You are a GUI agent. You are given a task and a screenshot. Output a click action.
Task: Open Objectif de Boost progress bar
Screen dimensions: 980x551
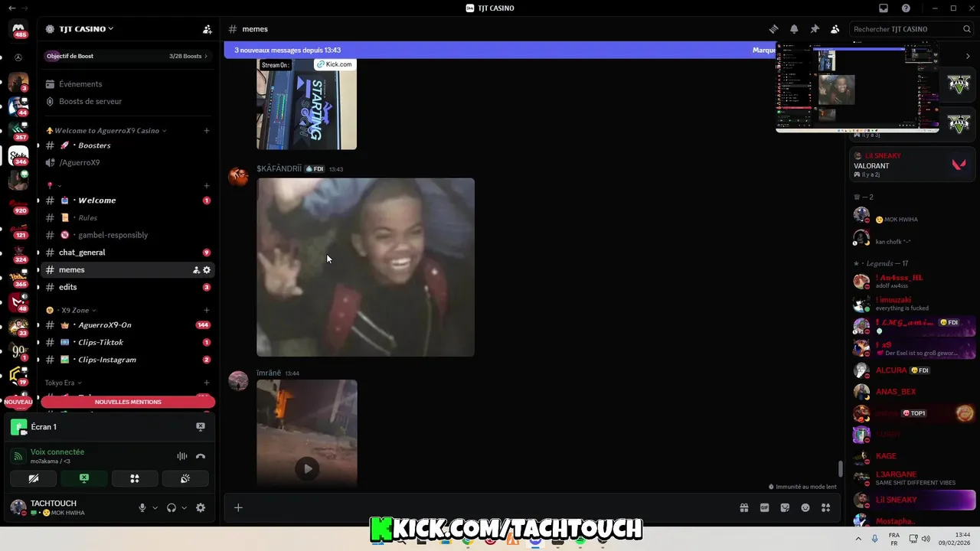(x=127, y=56)
